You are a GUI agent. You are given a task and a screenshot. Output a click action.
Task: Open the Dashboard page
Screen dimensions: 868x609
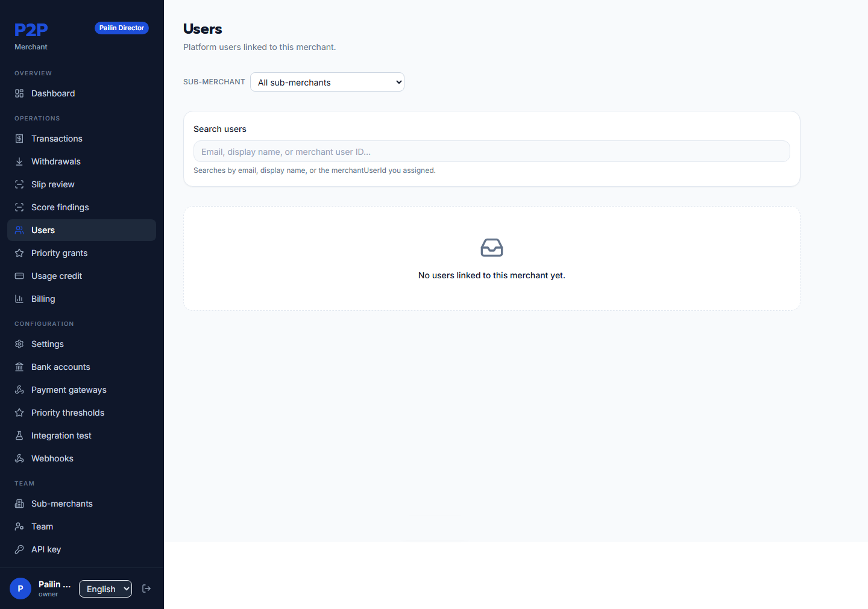(x=81, y=93)
